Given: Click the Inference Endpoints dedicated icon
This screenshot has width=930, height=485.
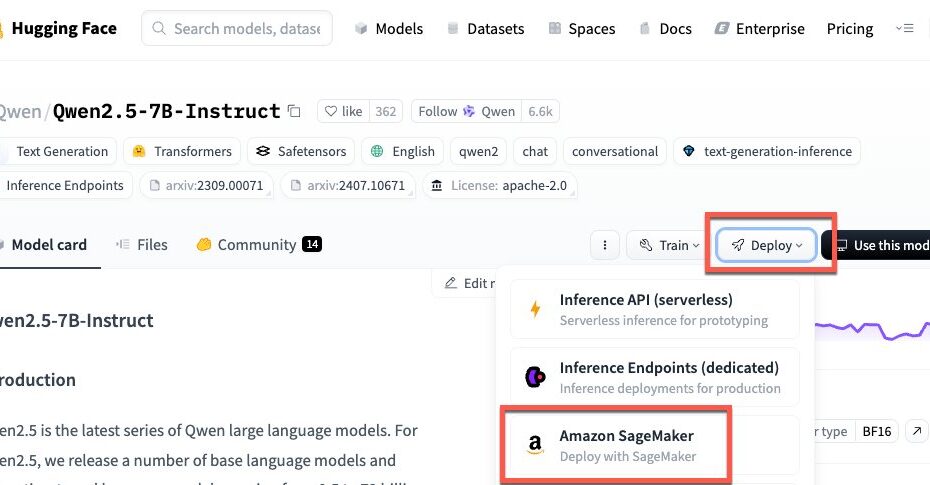Looking at the screenshot, I should click(535, 376).
